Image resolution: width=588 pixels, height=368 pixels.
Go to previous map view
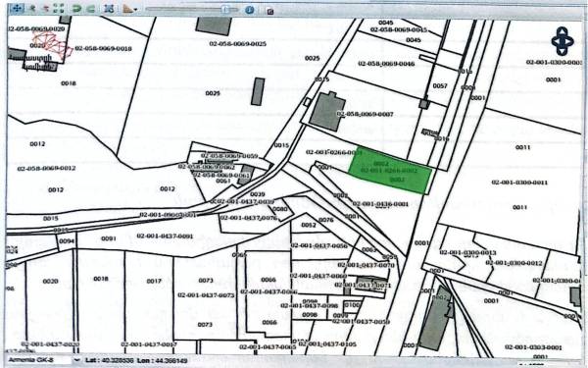coord(76,8)
